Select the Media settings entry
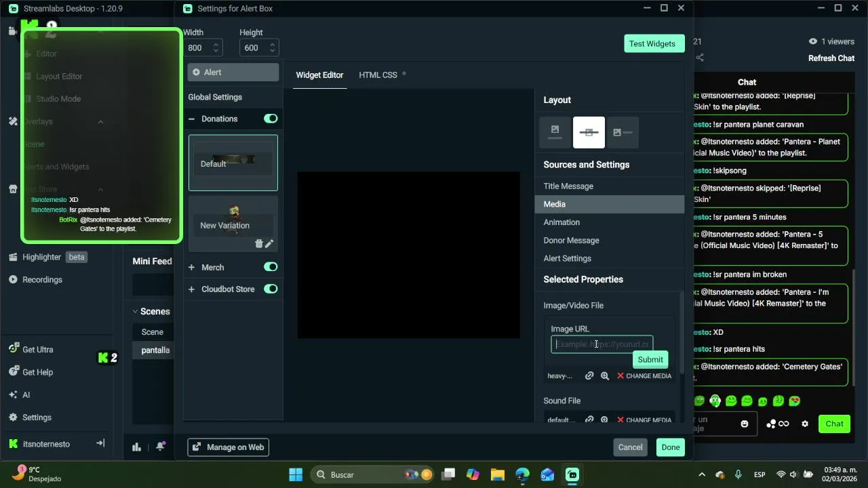Screen dimensions: 868x488 (610, 204)
